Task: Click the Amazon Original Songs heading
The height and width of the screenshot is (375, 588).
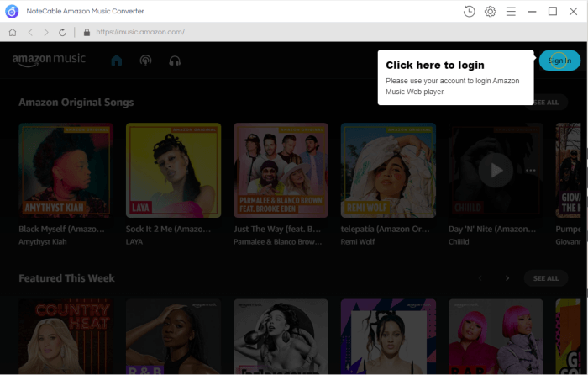Action: 76,102
